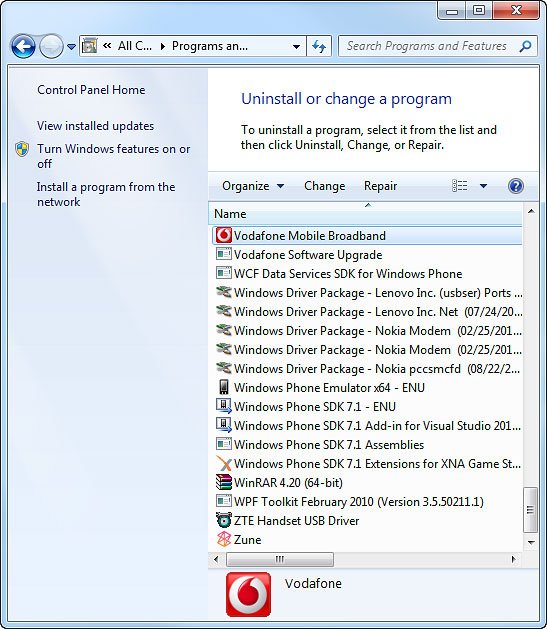Open the address bar history dropdown
Viewport: 547px width, 629px height.
(296, 47)
